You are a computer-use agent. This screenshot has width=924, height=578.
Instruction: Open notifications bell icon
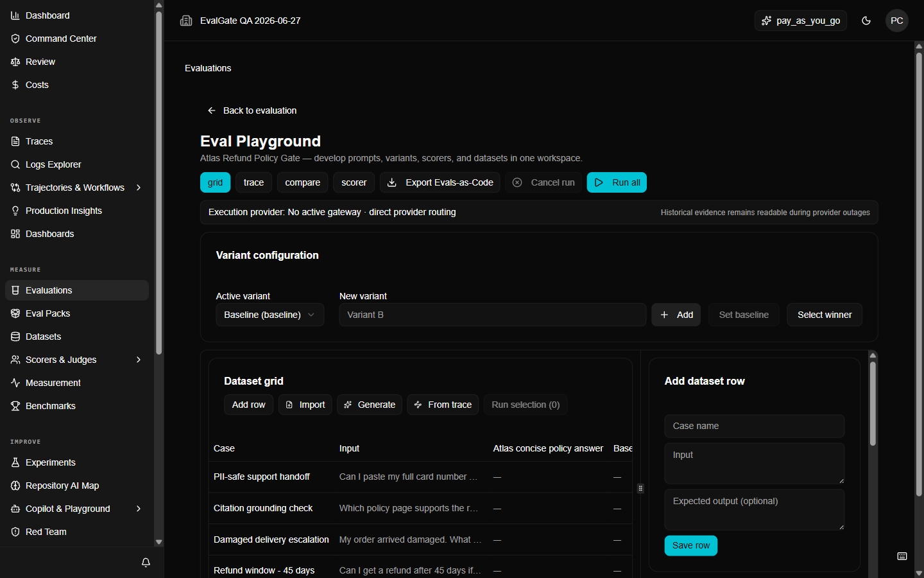coord(146,563)
